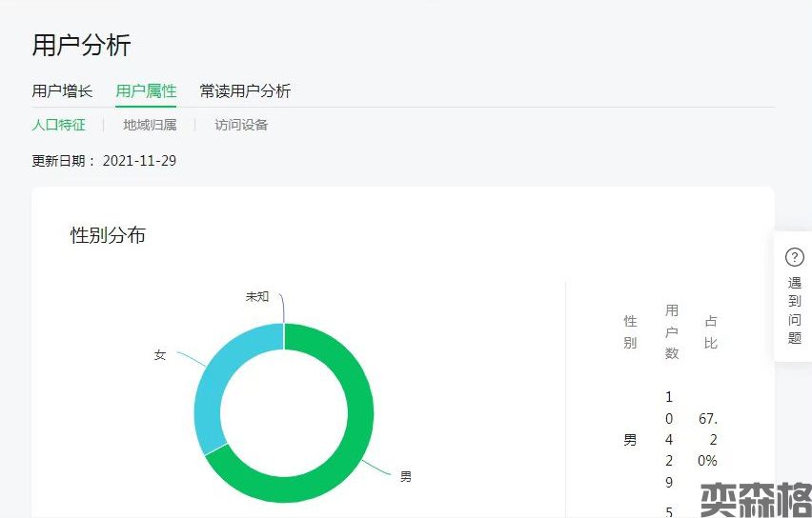Open the 常读用户分析 tab
Screen dimensions: 812x518
245,91
